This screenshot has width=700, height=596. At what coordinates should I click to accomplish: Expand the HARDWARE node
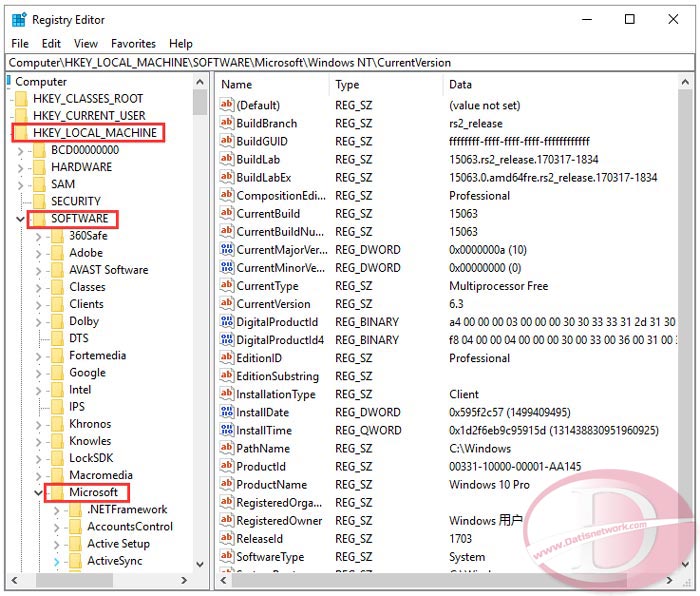coord(20,168)
